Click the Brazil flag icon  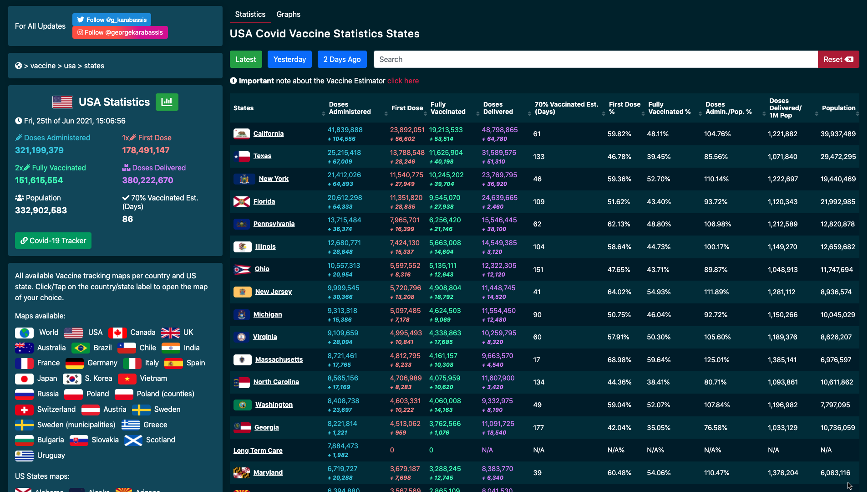point(81,348)
